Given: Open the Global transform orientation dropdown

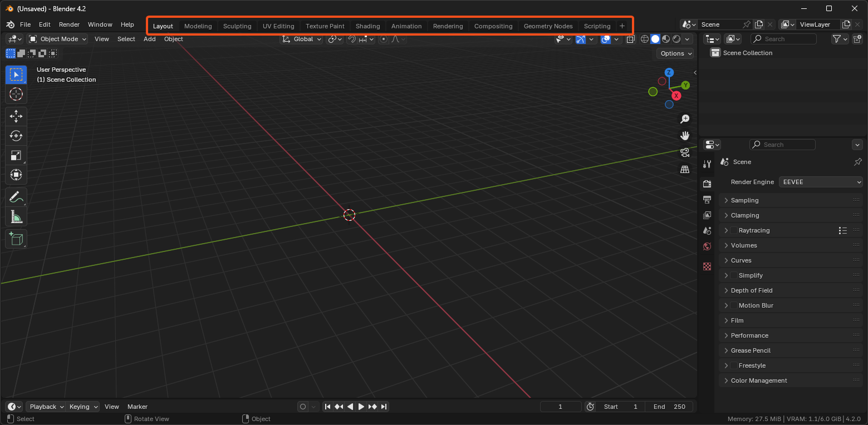Looking at the screenshot, I should pyautogui.click(x=301, y=39).
